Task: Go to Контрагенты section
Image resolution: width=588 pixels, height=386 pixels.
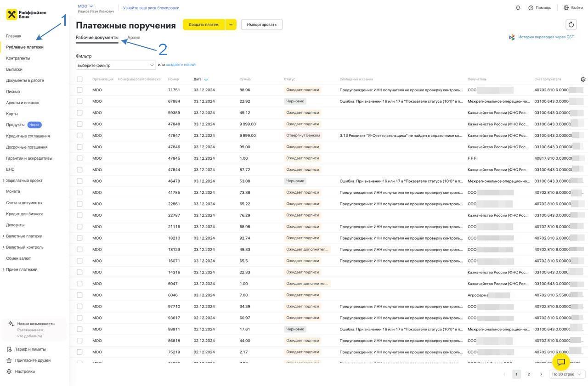Action: (x=18, y=58)
